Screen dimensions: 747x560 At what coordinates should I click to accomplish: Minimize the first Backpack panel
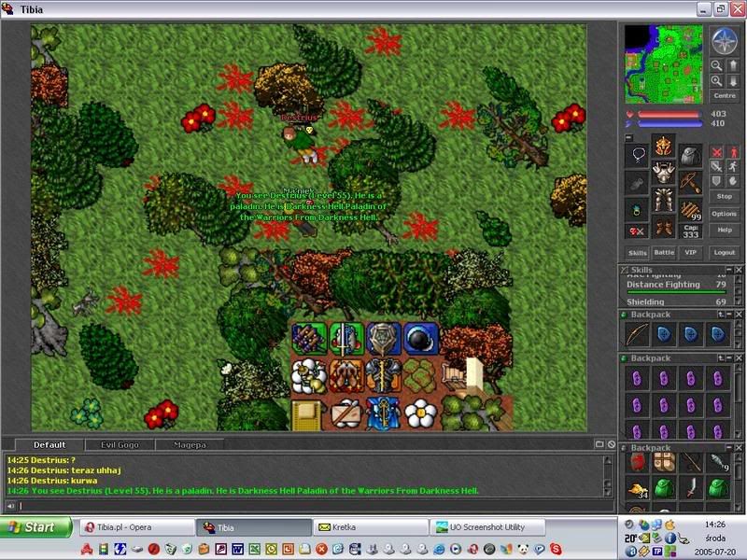click(x=729, y=315)
